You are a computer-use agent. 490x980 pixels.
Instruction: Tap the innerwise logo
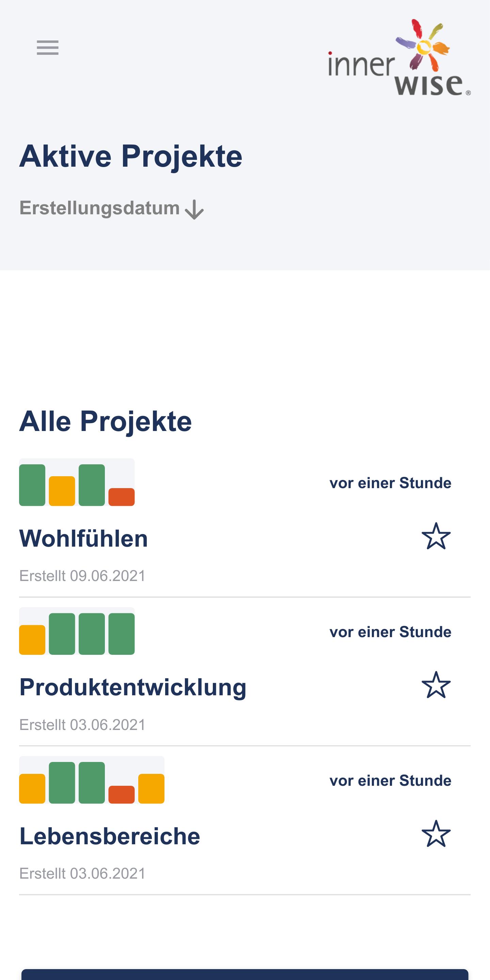pyautogui.click(x=399, y=57)
